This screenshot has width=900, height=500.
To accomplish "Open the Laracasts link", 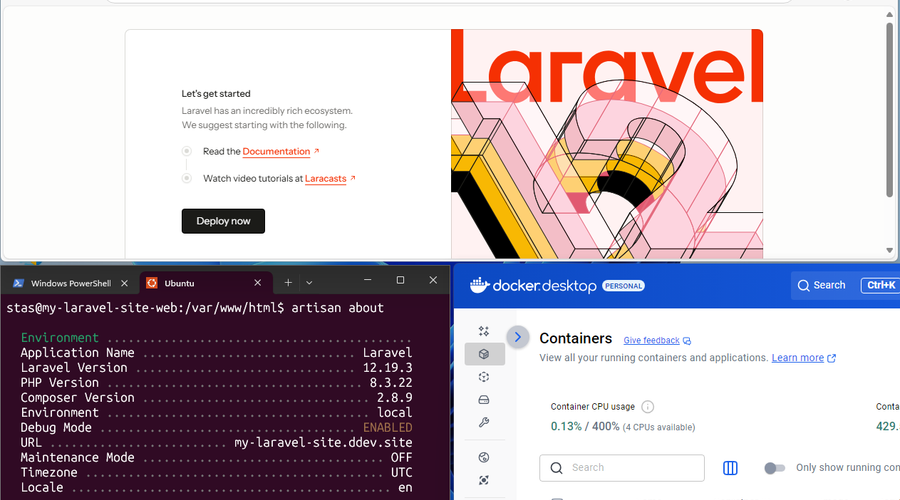I will (325, 179).
